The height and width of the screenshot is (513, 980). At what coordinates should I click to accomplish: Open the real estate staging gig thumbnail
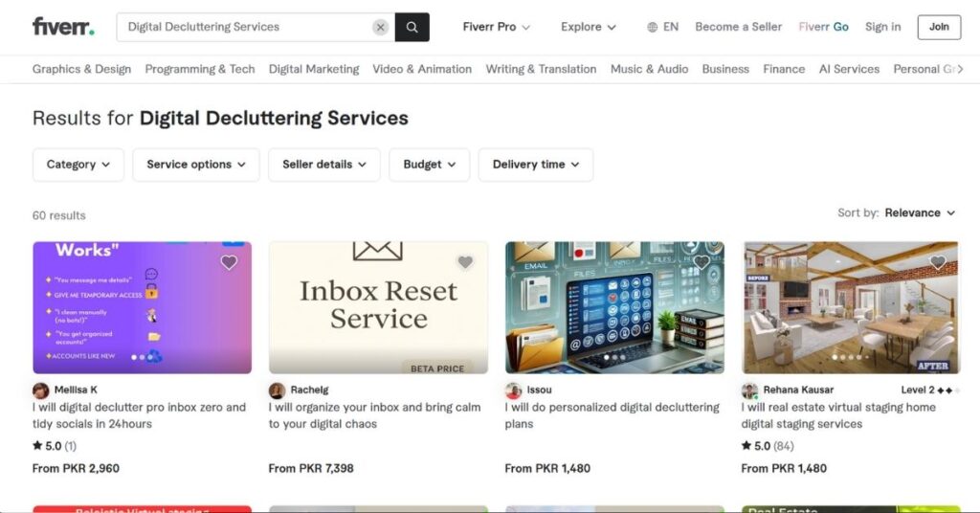[x=851, y=307]
